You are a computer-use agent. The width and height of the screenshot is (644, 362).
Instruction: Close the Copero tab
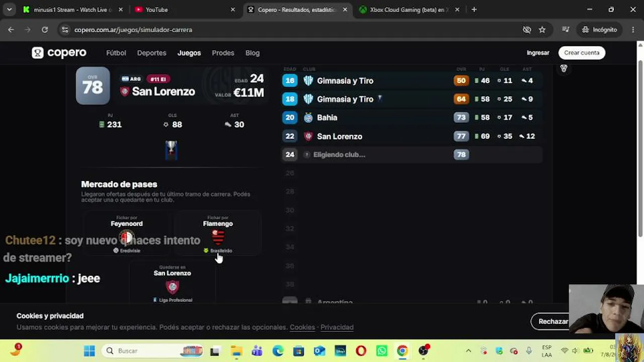(345, 10)
